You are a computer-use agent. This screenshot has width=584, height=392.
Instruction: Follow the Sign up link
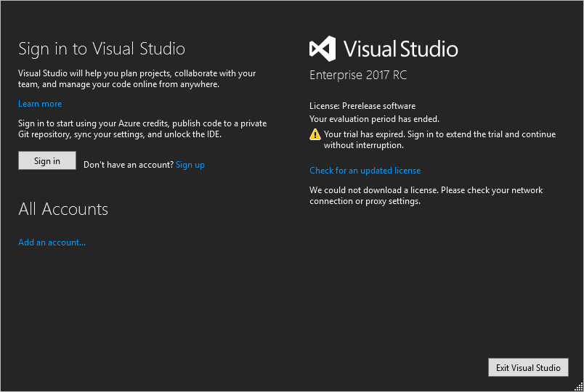pyautogui.click(x=190, y=165)
